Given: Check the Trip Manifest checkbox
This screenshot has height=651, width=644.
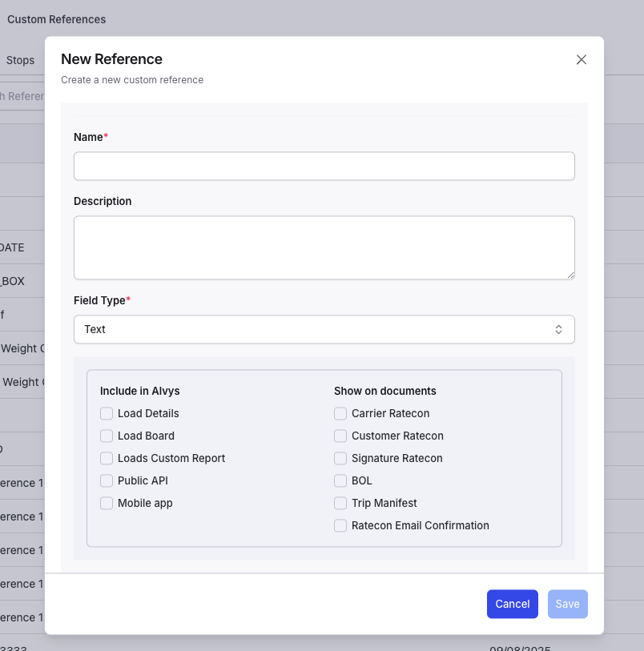Looking at the screenshot, I should [340, 503].
